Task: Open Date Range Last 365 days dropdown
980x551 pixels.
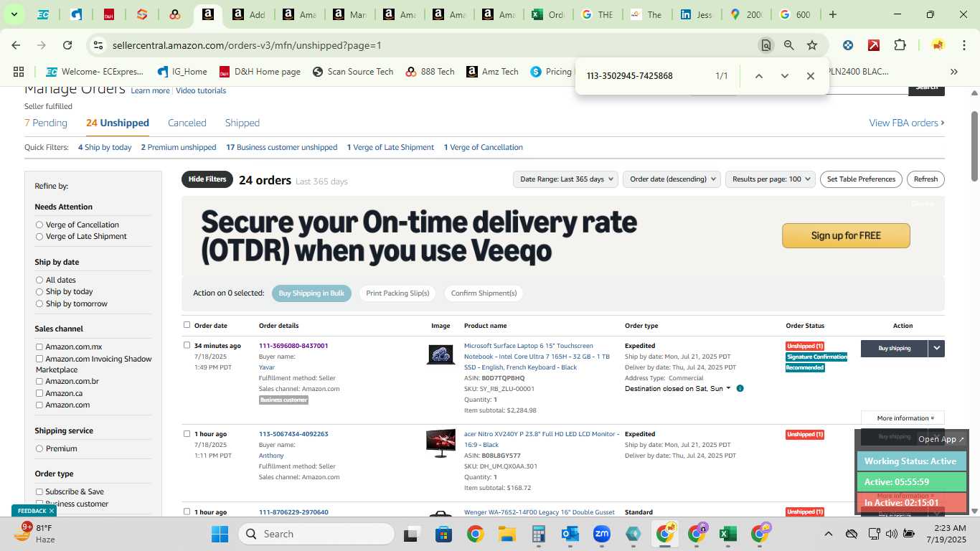Action: click(x=566, y=179)
